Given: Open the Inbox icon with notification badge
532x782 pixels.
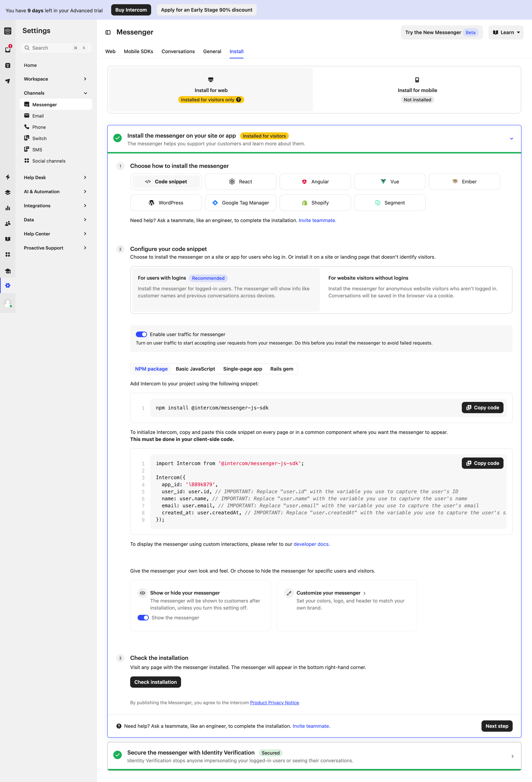Looking at the screenshot, I should pos(8,49).
